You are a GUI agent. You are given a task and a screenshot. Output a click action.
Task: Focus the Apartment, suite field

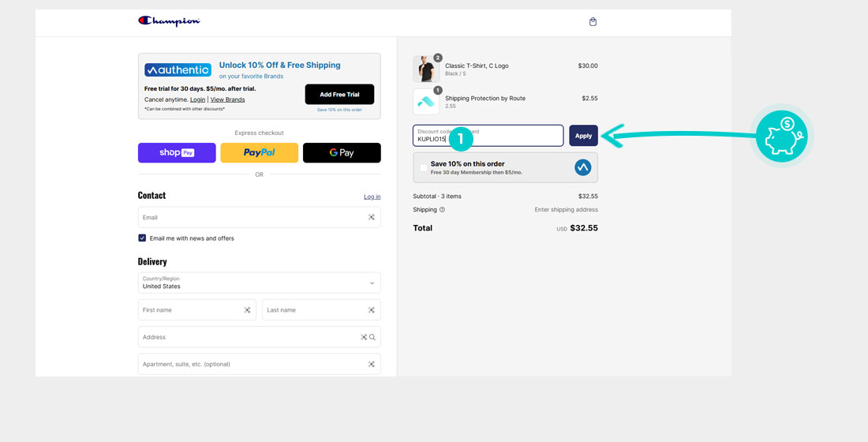click(259, 364)
